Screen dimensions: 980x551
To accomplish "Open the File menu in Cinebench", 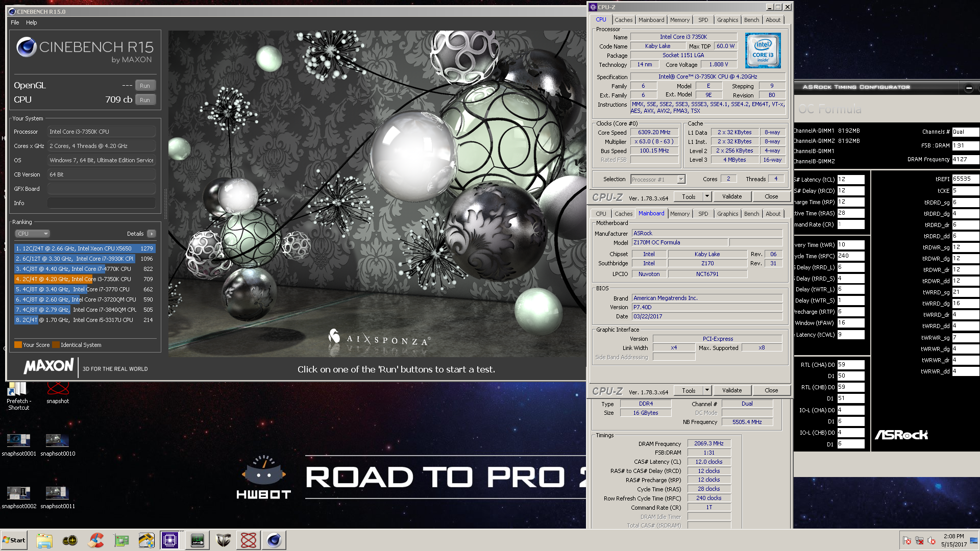I will tap(15, 22).
